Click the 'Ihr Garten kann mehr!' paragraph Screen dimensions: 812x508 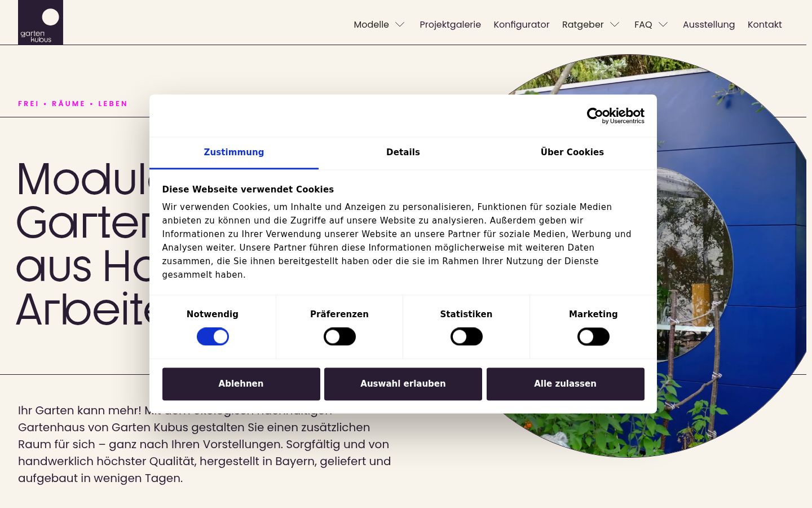pyautogui.click(x=204, y=444)
